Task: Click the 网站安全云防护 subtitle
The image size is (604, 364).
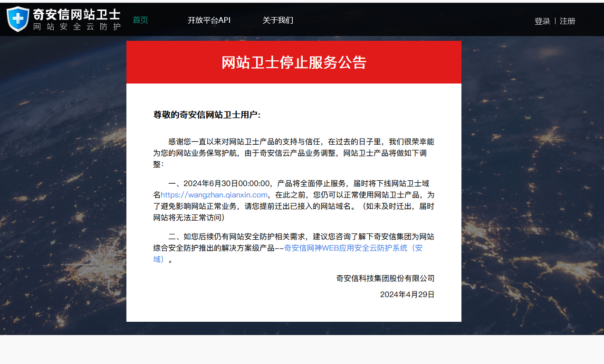Action: coord(77,27)
